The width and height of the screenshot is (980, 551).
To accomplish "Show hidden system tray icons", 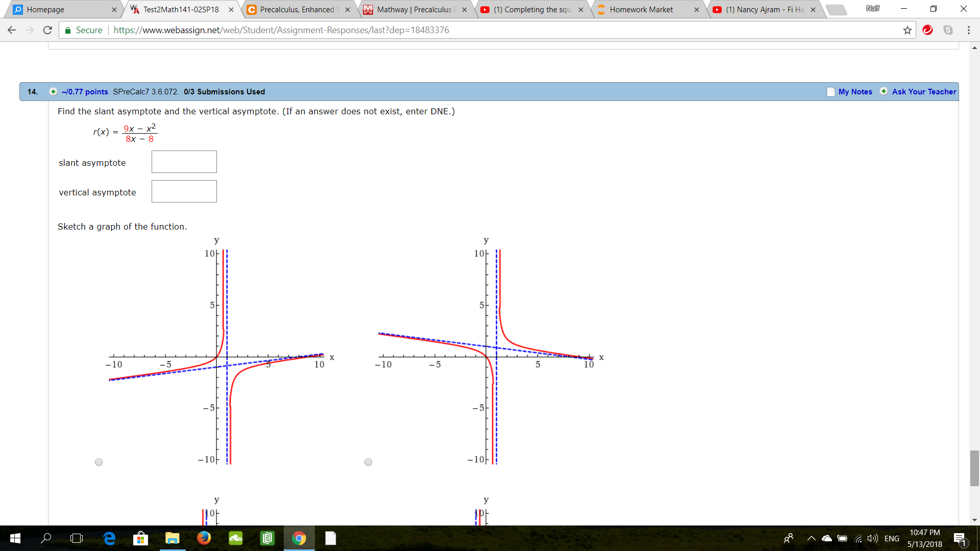I will pyautogui.click(x=811, y=538).
